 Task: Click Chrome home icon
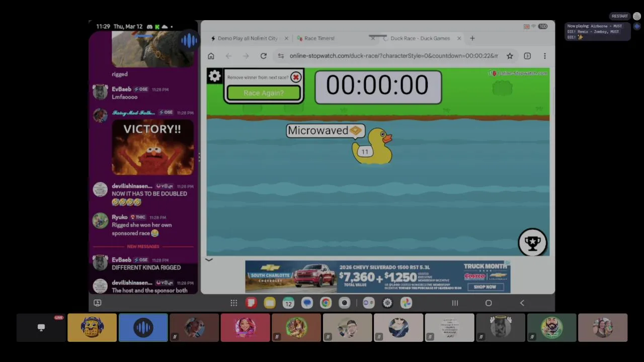point(211,56)
